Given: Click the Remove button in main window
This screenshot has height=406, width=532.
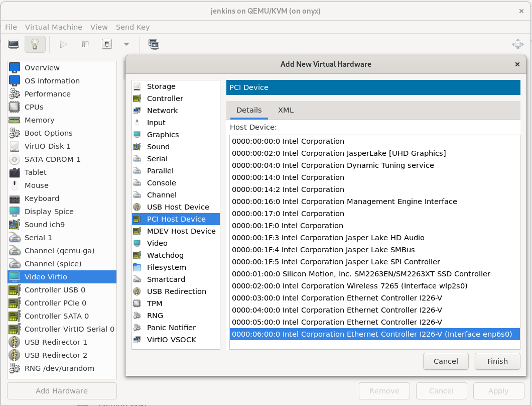Looking at the screenshot, I should (384, 391).
